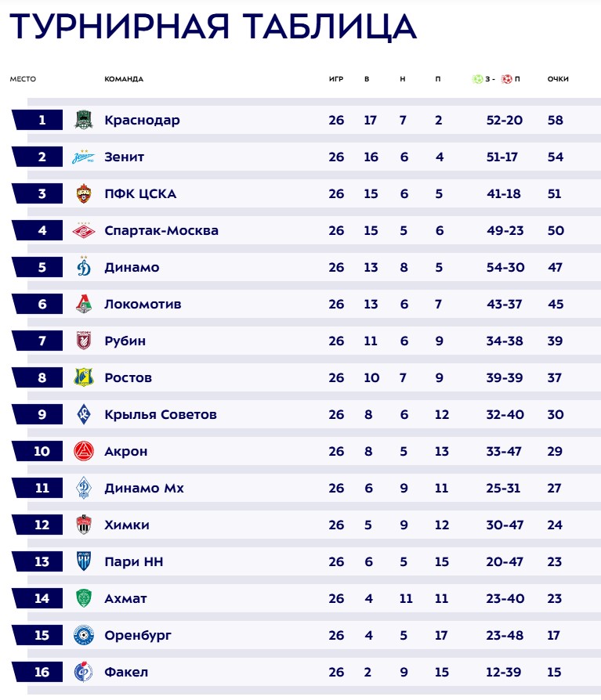
Task: Click the Krasnodar club logo
Action: tap(84, 120)
